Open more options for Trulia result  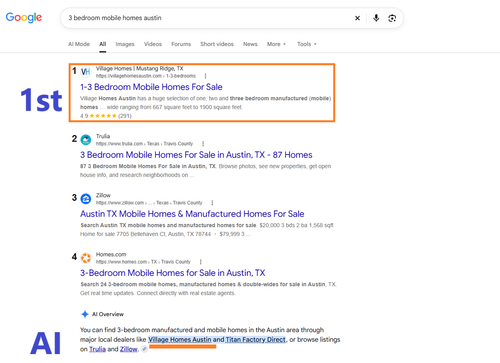(203, 144)
